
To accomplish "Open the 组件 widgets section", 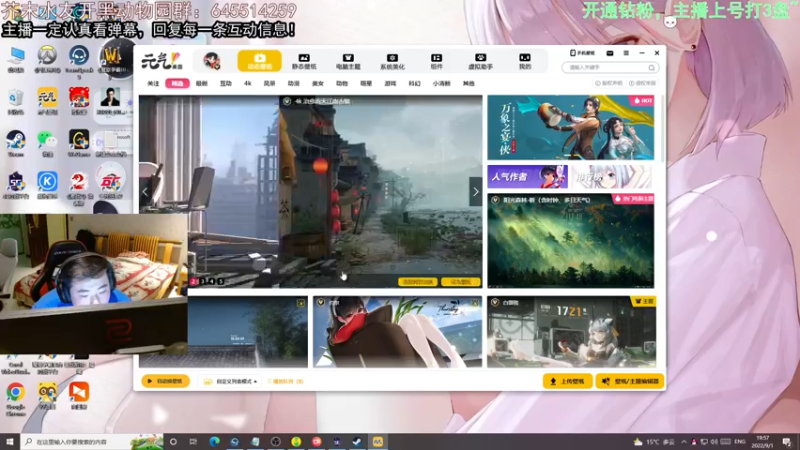I will tap(436, 61).
